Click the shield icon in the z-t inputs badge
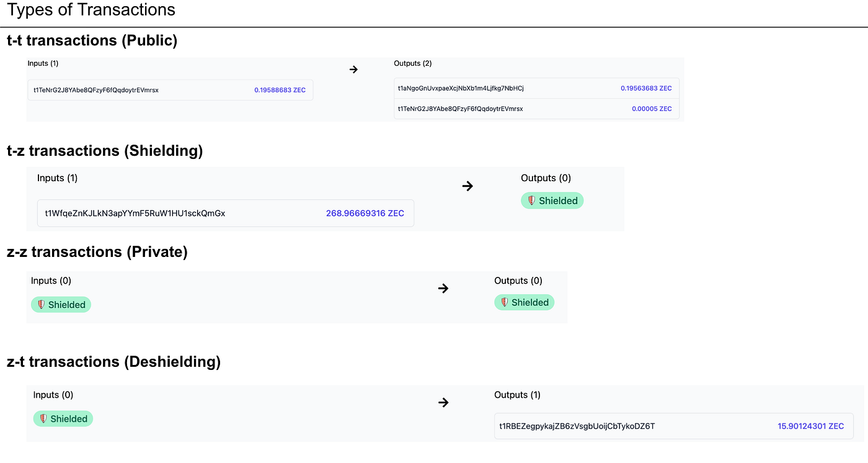This screenshot has height=463, width=868. coord(43,419)
